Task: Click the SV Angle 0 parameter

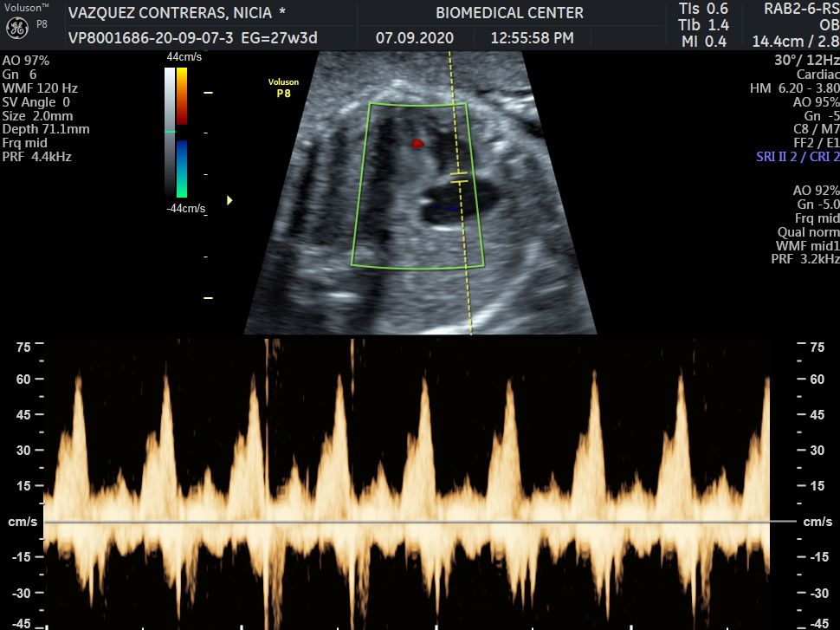Action: pyautogui.click(x=36, y=102)
